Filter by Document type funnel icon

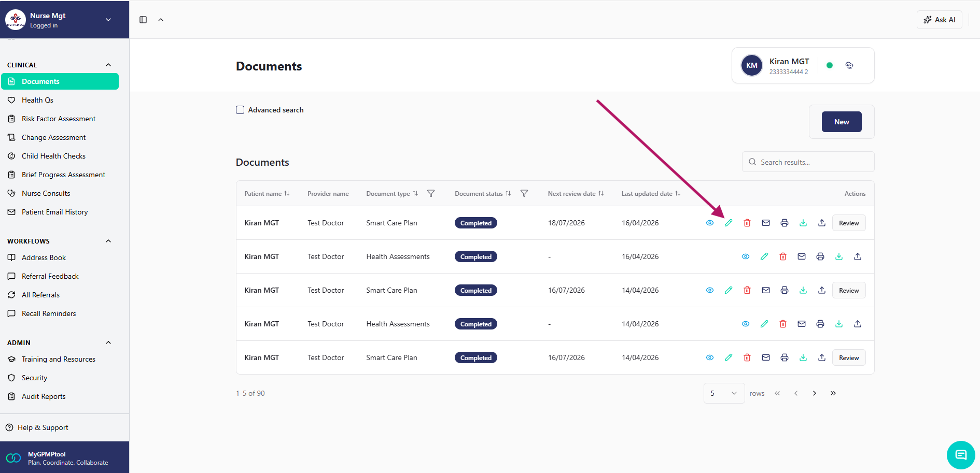click(431, 193)
